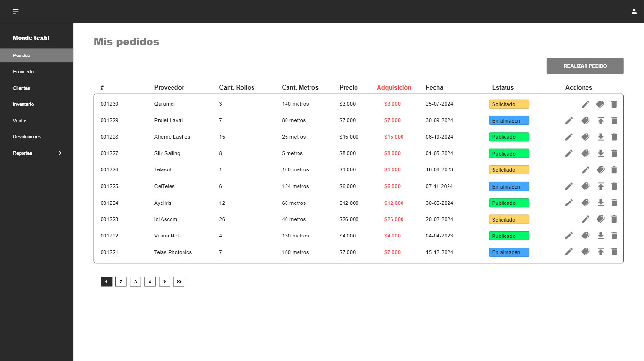Click supplier name Telas Photonics
644x361 pixels.
point(173,252)
